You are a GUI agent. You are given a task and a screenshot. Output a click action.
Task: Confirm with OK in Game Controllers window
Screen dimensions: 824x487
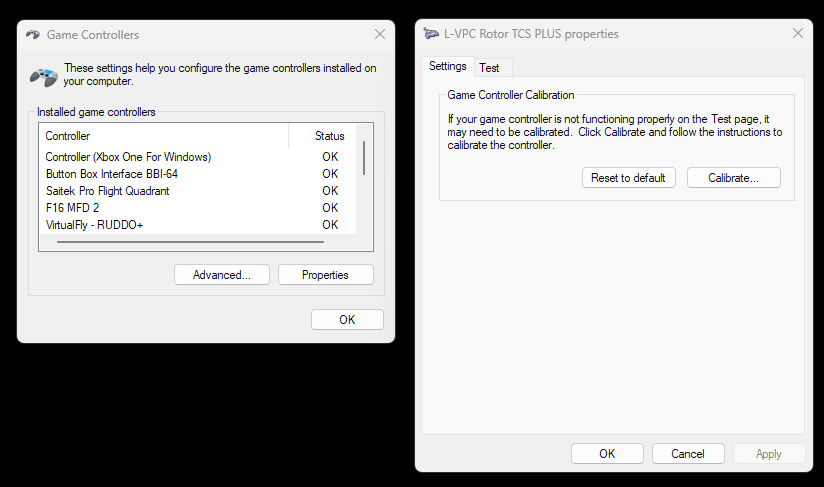tap(347, 319)
